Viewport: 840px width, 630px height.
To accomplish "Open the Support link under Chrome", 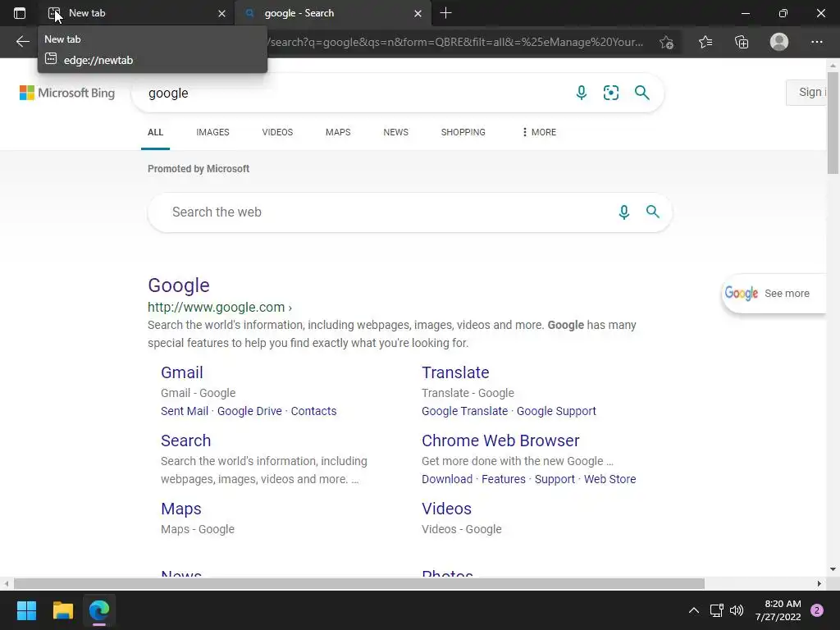I will coord(555,479).
